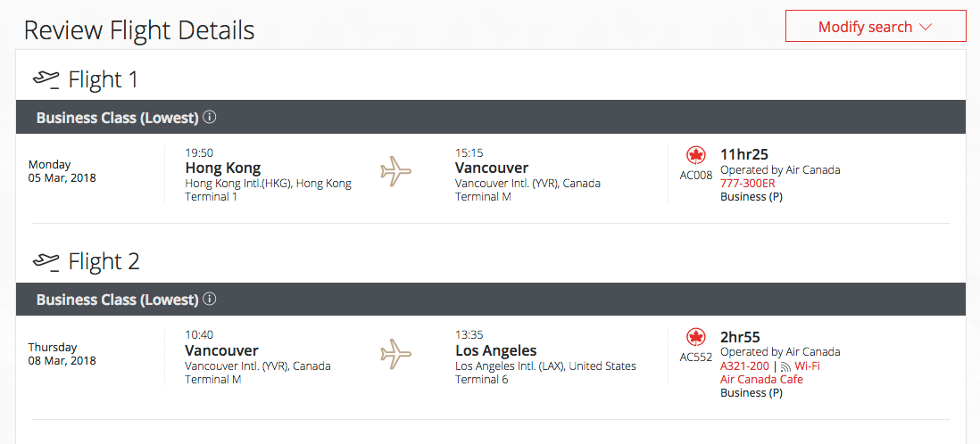Click the Flight 1 departing plane icon

tap(46, 80)
